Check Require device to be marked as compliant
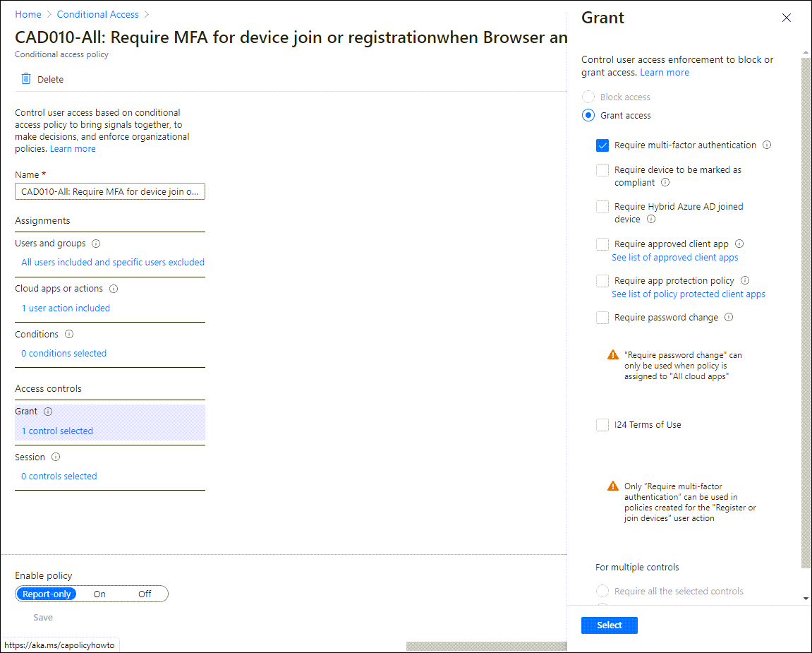Viewport: 812px width, 653px height. (602, 170)
